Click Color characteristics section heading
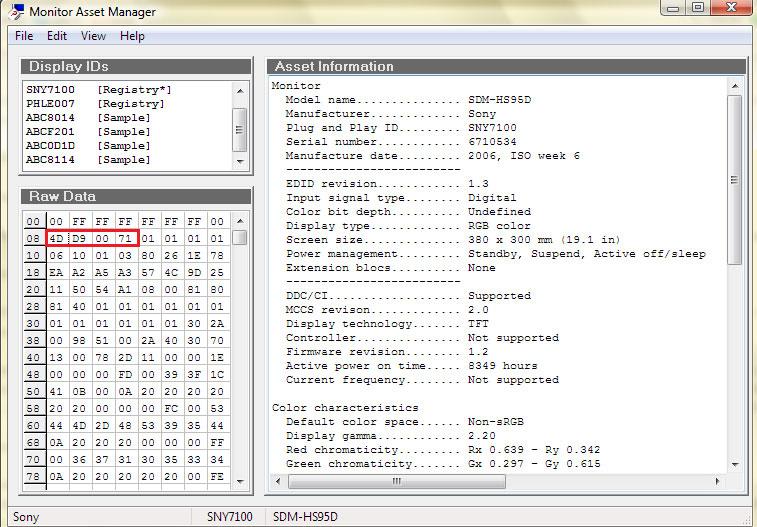Screen dimensions: 757x527 pos(345,408)
